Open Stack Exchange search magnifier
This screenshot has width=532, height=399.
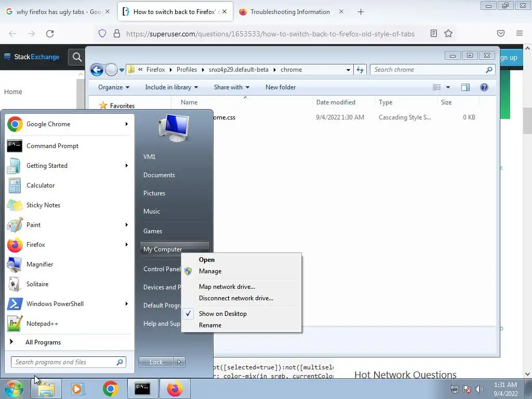(77, 57)
